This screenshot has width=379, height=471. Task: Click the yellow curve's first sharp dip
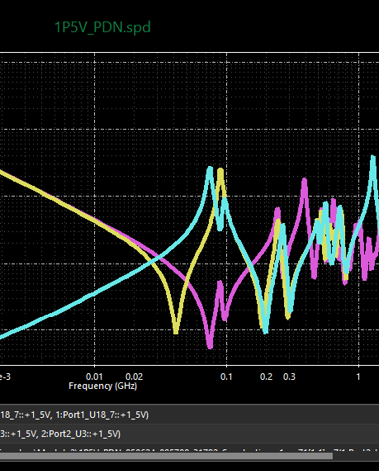(176, 331)
